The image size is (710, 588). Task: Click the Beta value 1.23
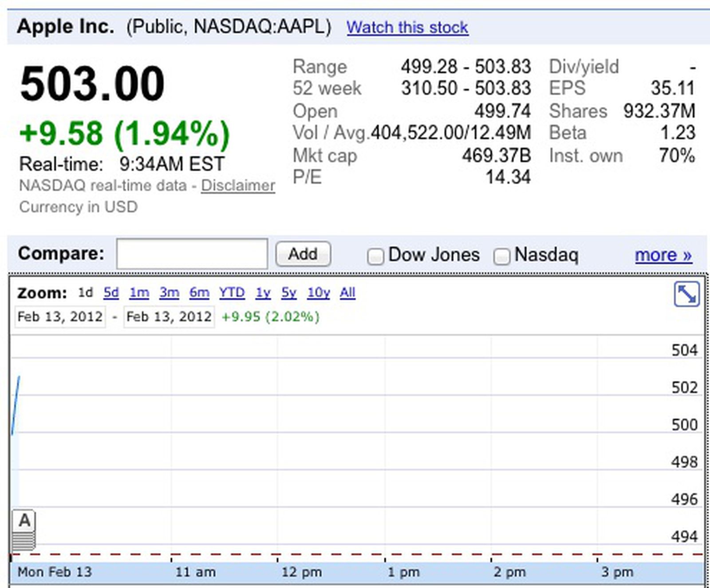(678, 133)
